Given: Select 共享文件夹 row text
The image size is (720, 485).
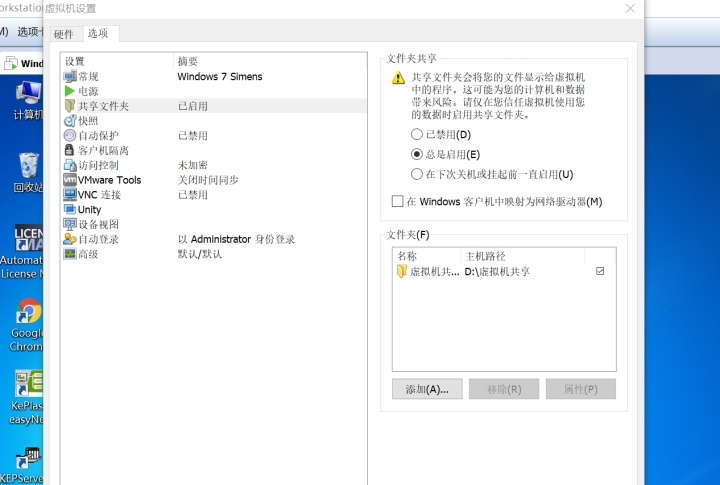Looking at the screenshot, I should tap(103, 106).
